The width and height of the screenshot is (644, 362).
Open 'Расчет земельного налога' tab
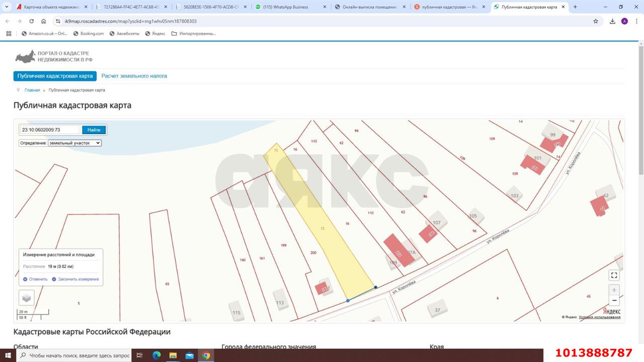click(134, 76)
